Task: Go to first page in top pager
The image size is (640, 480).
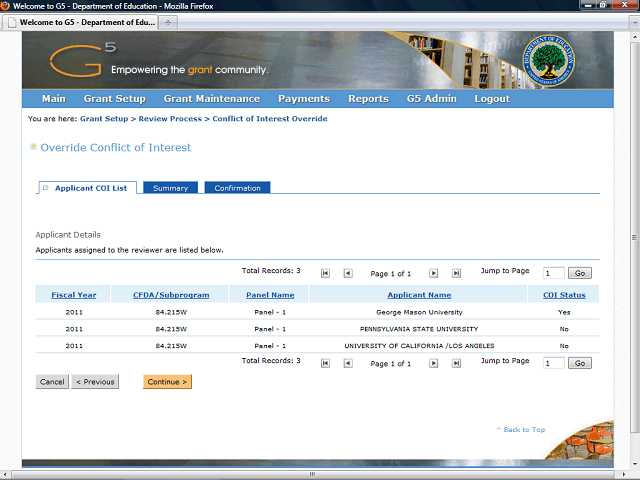Action: (x=325, y=273)
